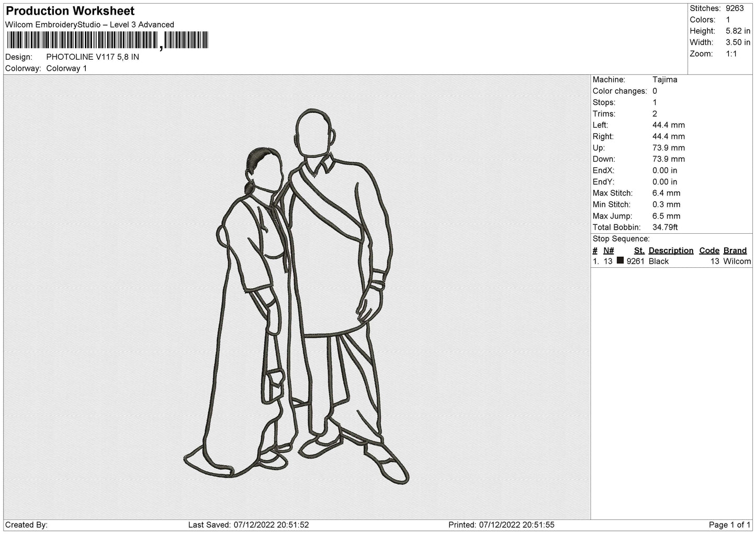
Task: Click the 'St.' column header
Action: [x=639, y=251]
